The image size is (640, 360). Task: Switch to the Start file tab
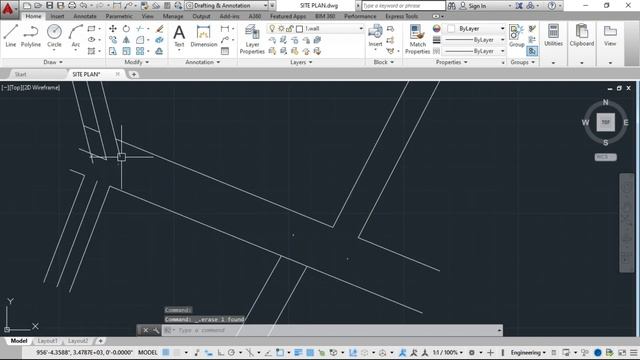point(20,74)
